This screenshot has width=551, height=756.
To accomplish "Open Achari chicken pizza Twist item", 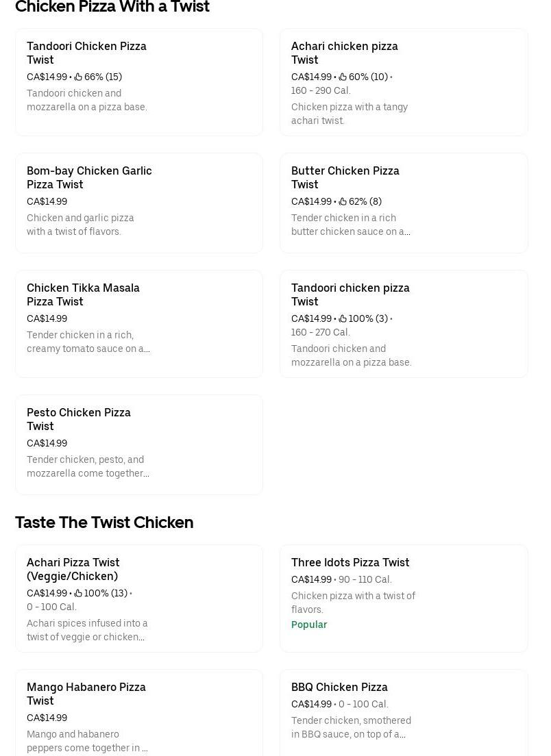I will pyautogui.click(x=344, y=53).
